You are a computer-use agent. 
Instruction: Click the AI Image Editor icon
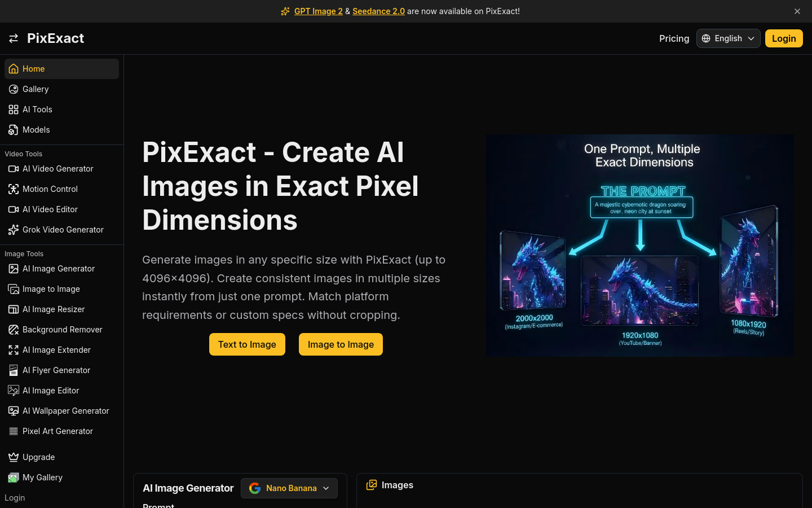(x=14, y=391)
